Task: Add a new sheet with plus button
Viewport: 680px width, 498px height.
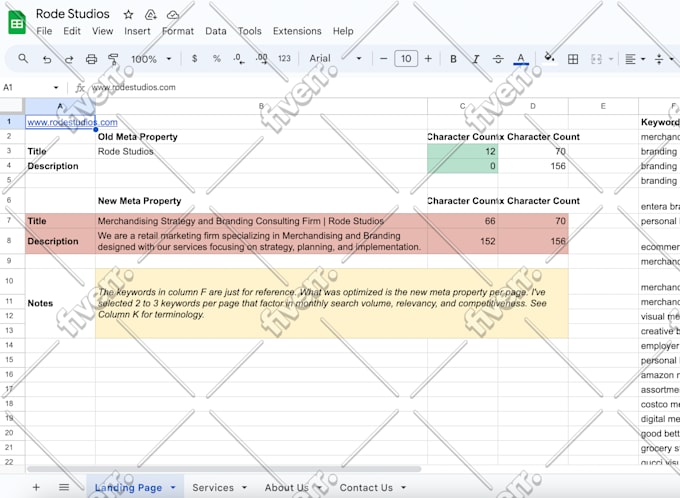Action: tap(36, 488)
